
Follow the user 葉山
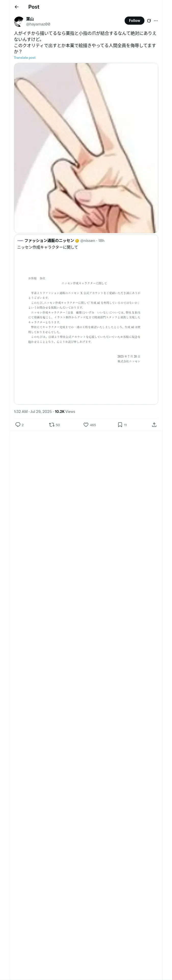pos(134,21)
